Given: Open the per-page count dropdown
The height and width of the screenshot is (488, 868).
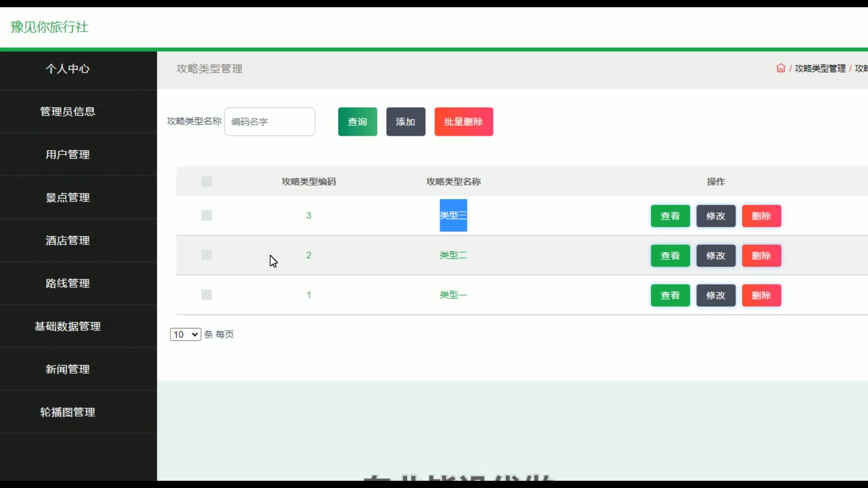Looking at the screenshot, I should [185, 334].
